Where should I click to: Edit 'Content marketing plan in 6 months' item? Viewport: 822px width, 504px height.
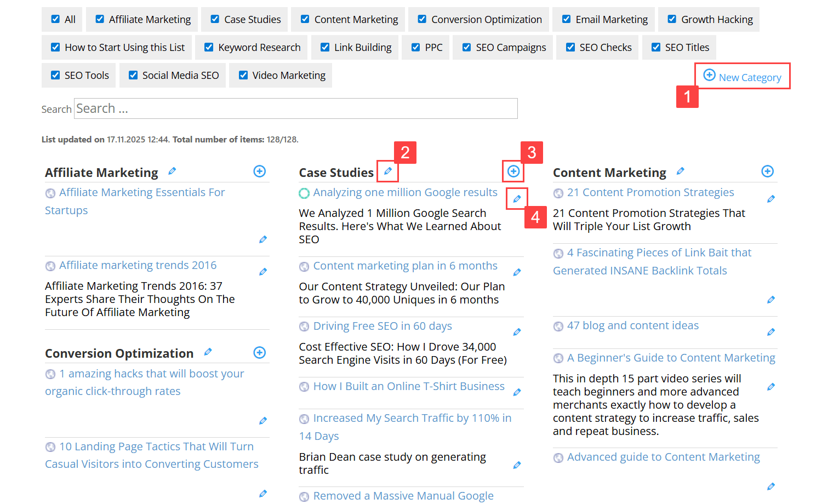pos(517,272)
